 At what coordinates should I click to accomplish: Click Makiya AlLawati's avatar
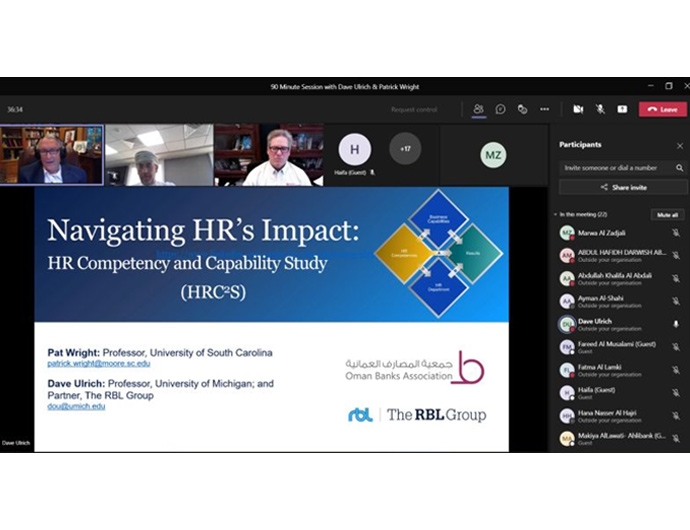(x=567, y=439)
